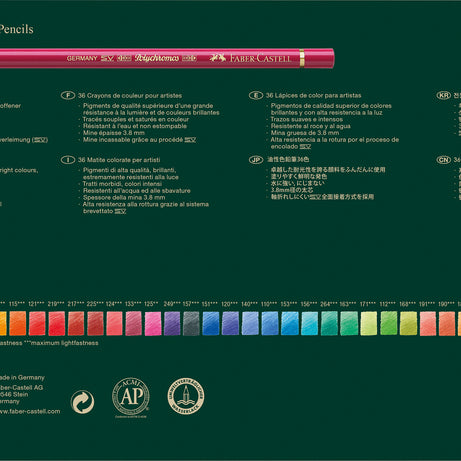This screenshot has height=461, width=461.
Task: Select the 133 magenta swatch
Action: [134, 323]
